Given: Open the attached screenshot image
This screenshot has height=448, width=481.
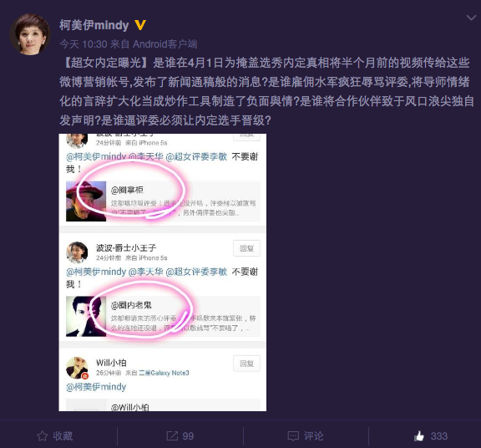Looking at the screenshot, I should pos(163,272).
